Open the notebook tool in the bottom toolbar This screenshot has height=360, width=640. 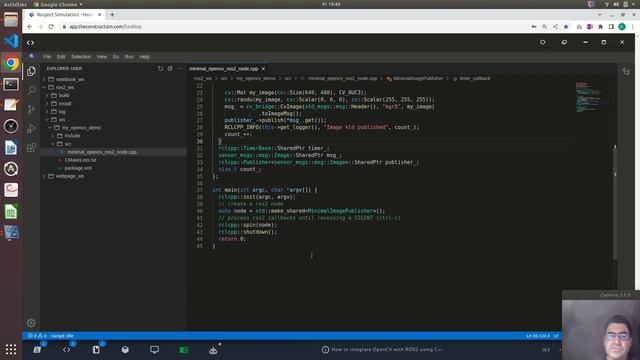(96, 350)
